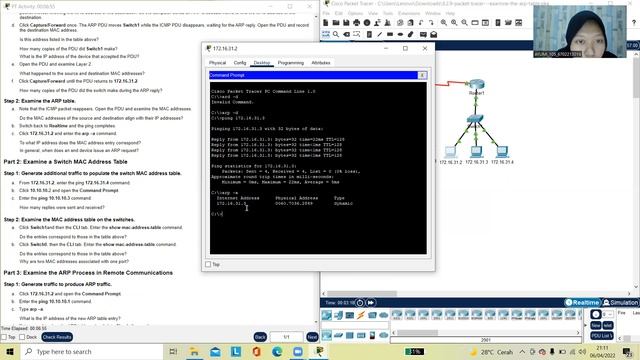Add a Place Note to workspace

click(x=369, y=35)
